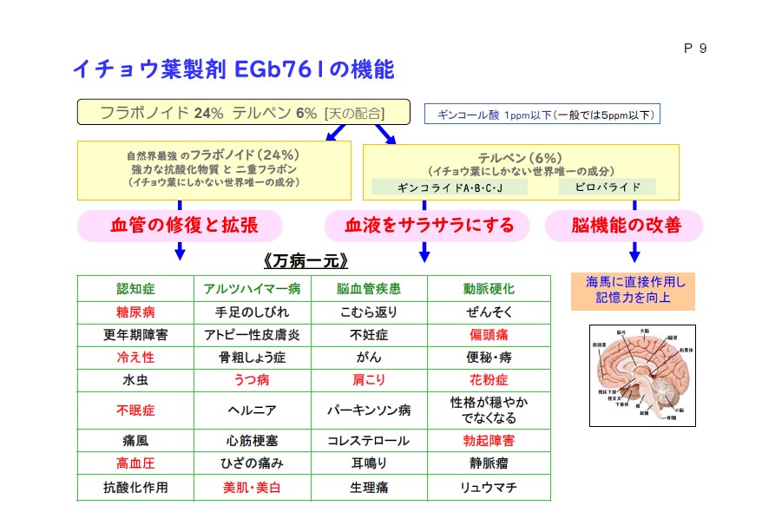
Task: Select the 骨粗しょう症 table cell
Action: click(x=253, y=358)
